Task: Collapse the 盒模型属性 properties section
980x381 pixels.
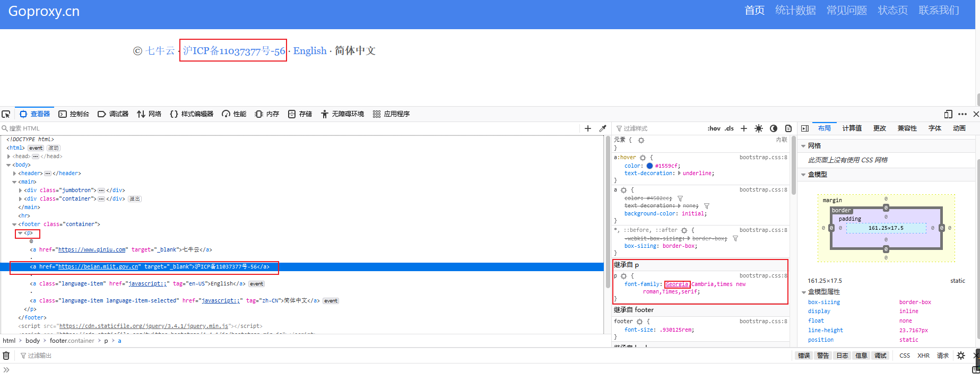Action: point(803,292)
